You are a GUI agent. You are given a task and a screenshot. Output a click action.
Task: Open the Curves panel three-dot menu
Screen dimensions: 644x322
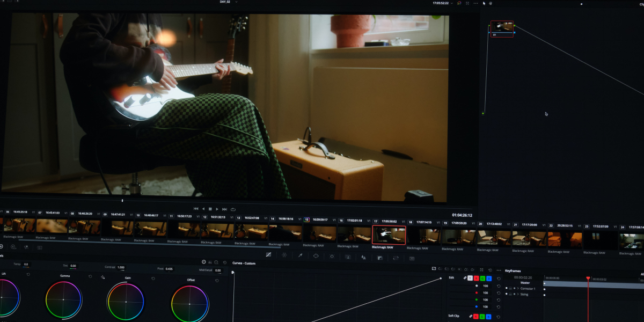[499, 269]
